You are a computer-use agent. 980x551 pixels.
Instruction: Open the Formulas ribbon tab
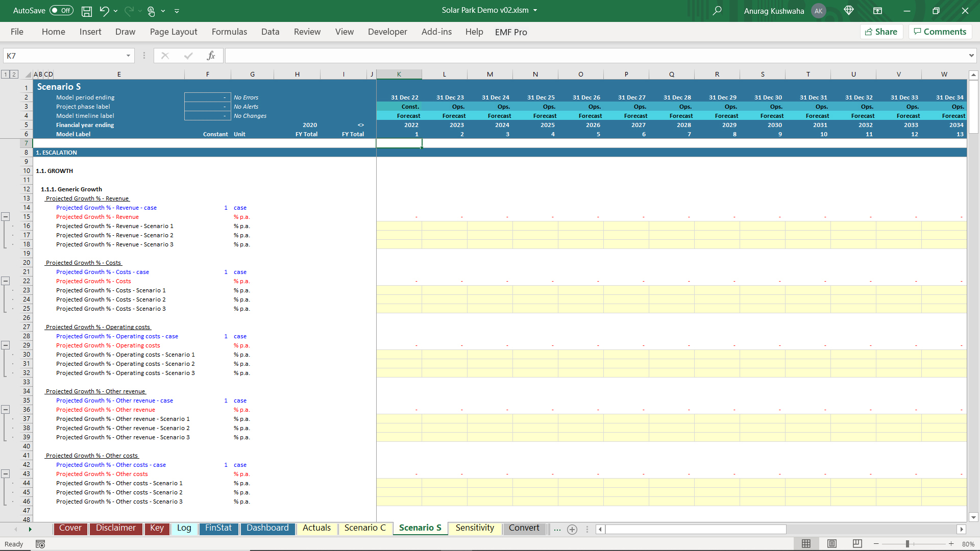pos(229,32)
